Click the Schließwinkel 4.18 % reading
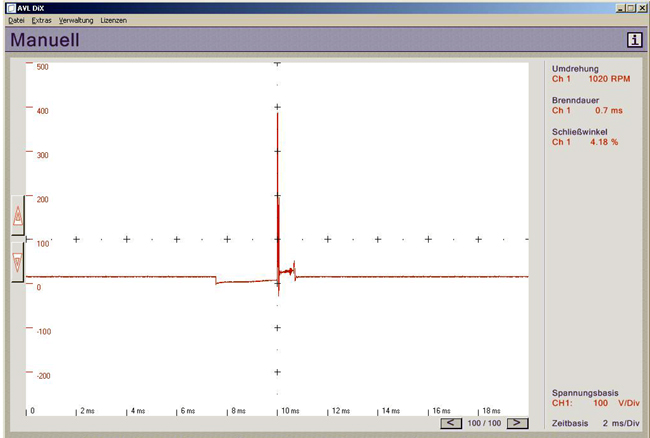This screenshot has width=650, height=438. pyautogui.click(x=604, y=142)
